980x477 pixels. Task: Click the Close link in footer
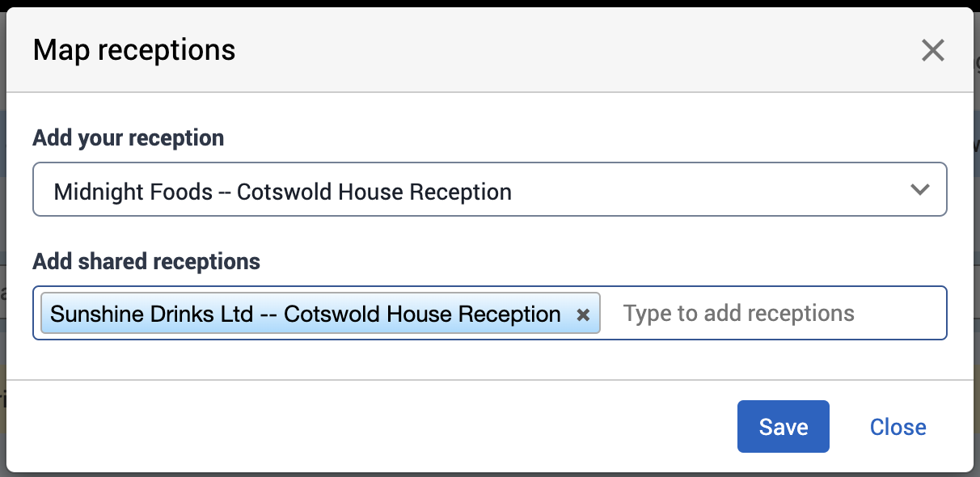point(898,427)
